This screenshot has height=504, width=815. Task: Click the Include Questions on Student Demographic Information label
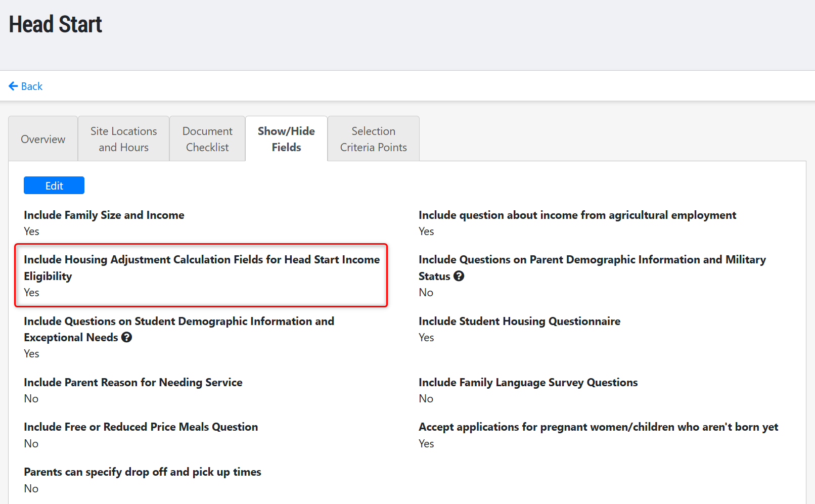tap(179, 329)
